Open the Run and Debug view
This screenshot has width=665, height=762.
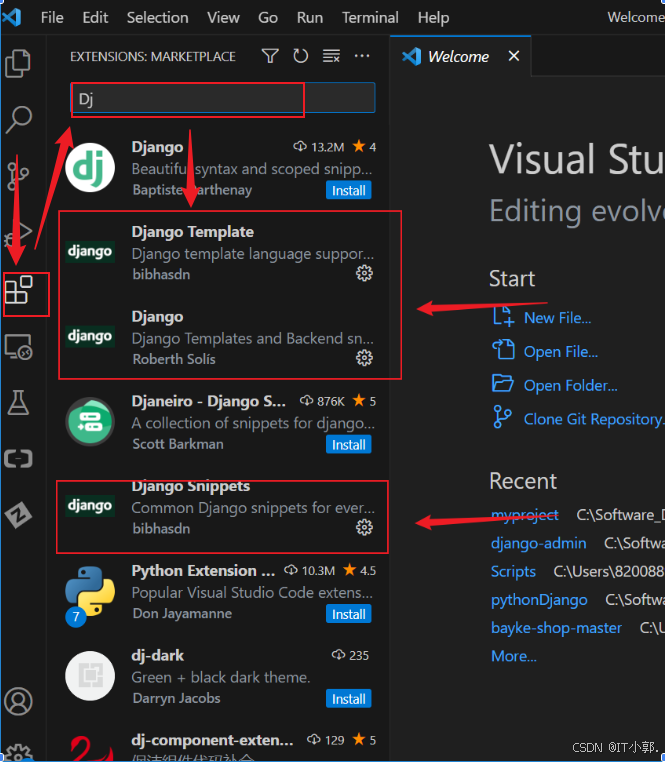pos(18,232)
